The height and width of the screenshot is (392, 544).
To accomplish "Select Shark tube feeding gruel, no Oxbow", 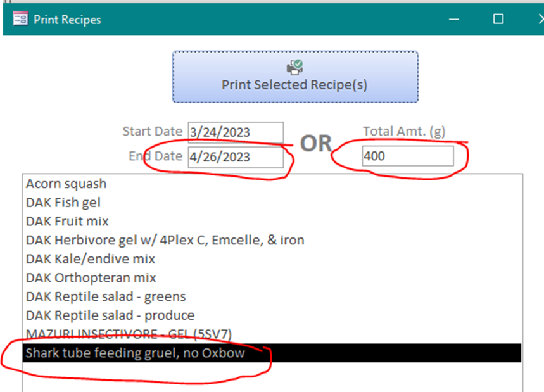I will 272,353.
